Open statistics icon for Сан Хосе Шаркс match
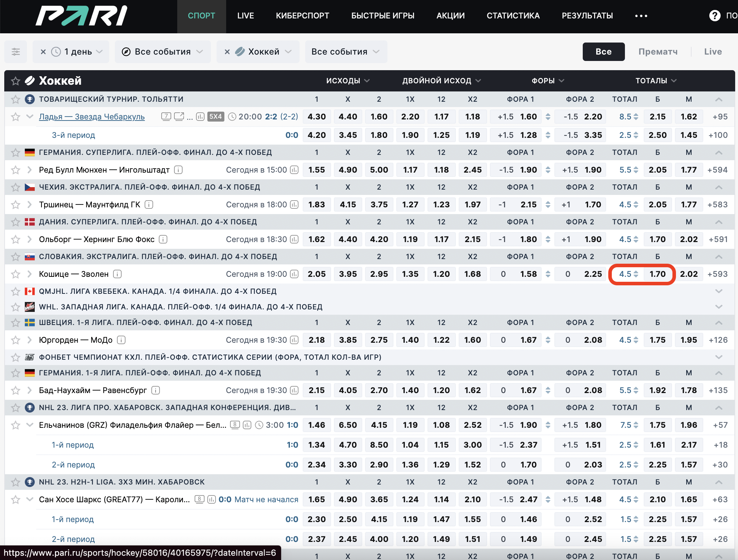738x560 pixels. 212,499
